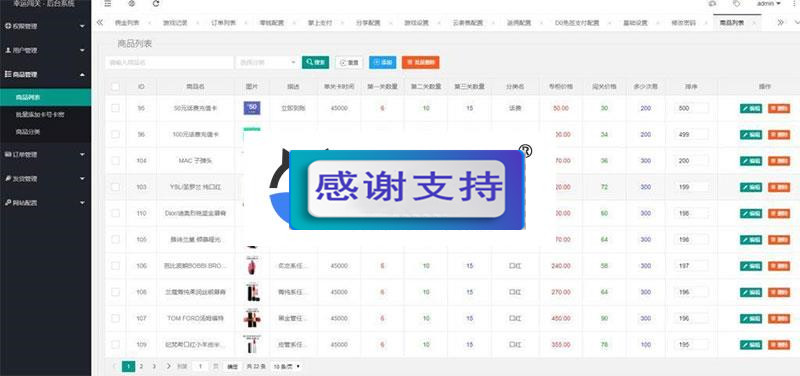800x376 pixels.
Task: Toggle the sidebar with the hamburger icon
Action: click(108, 4)
